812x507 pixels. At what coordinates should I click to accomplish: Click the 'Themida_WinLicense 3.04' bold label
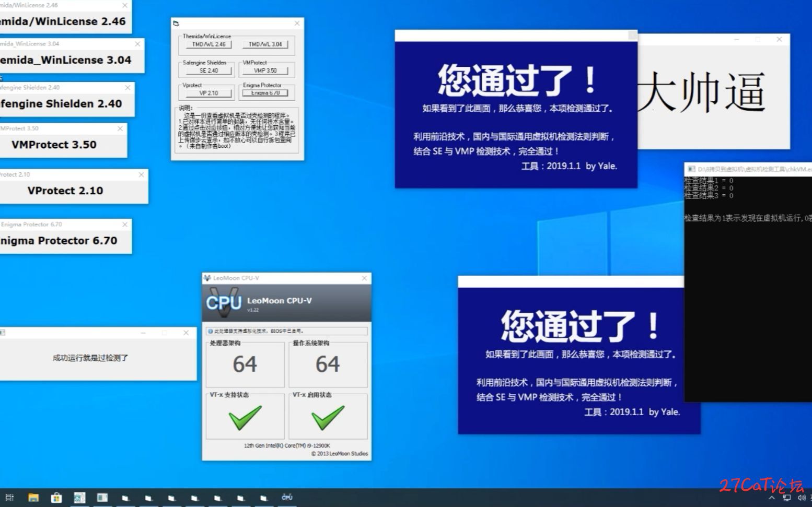(66, 60)
